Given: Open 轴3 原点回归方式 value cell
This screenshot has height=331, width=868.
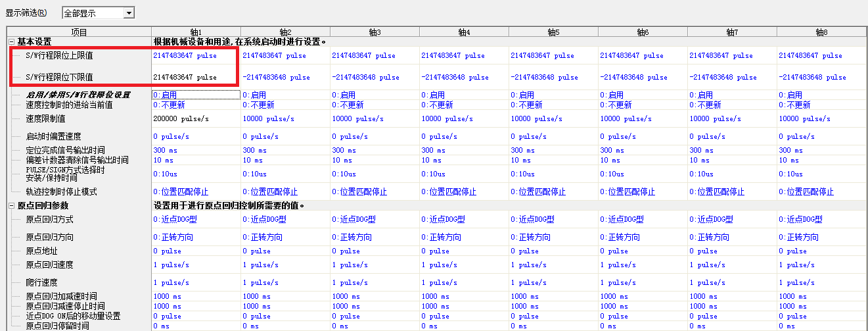Looking at the screenshot, I should (374, 219).
